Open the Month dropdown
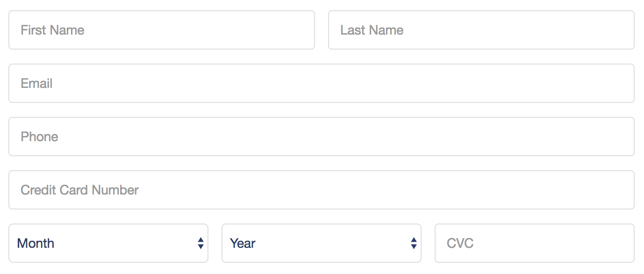Screen dimensions: 644x274 point(108,243)
